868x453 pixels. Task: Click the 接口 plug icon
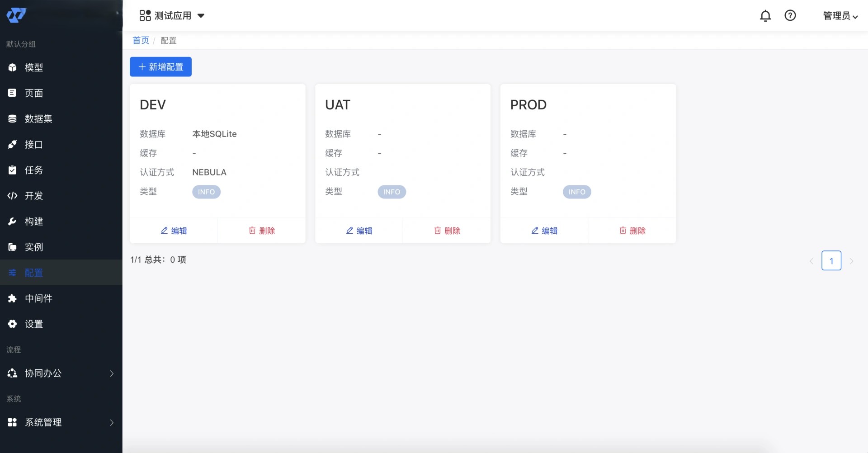pyautogui.click(x=12, y=145)
